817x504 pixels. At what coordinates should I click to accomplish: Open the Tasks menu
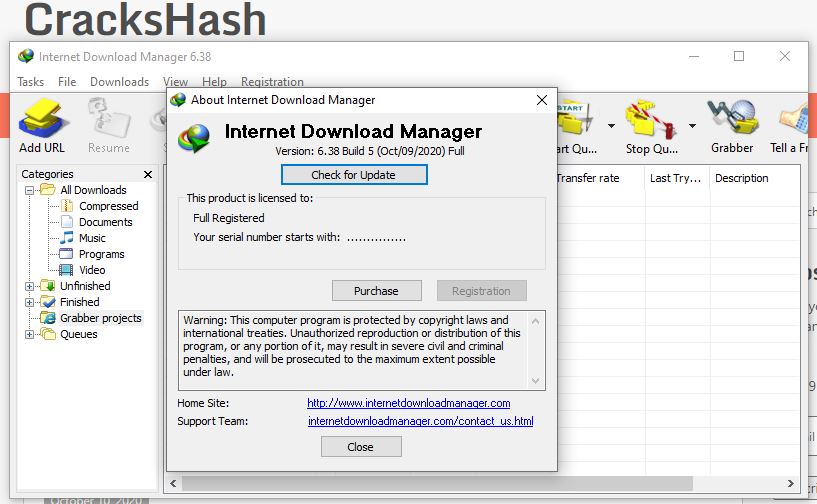pyautogui.click(x=31, y=82)
